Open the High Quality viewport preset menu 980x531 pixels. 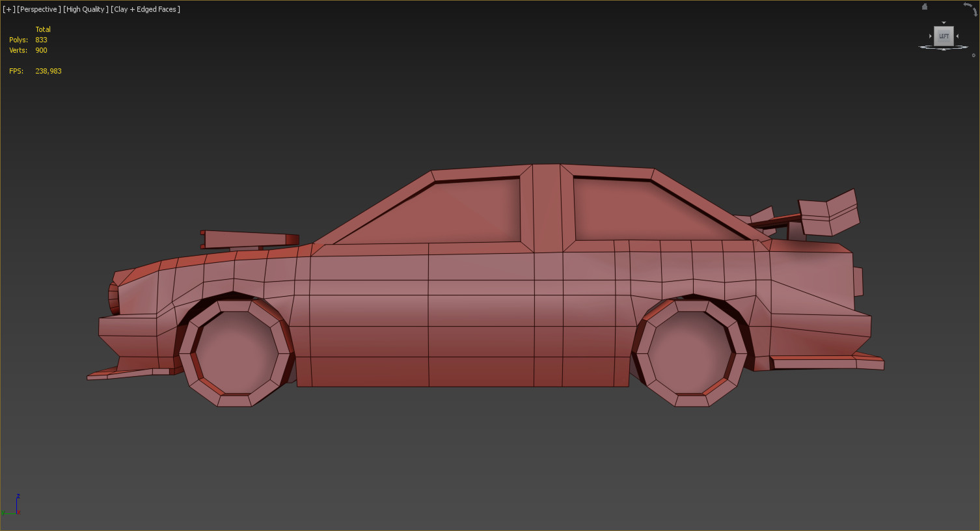pos(86,9)
